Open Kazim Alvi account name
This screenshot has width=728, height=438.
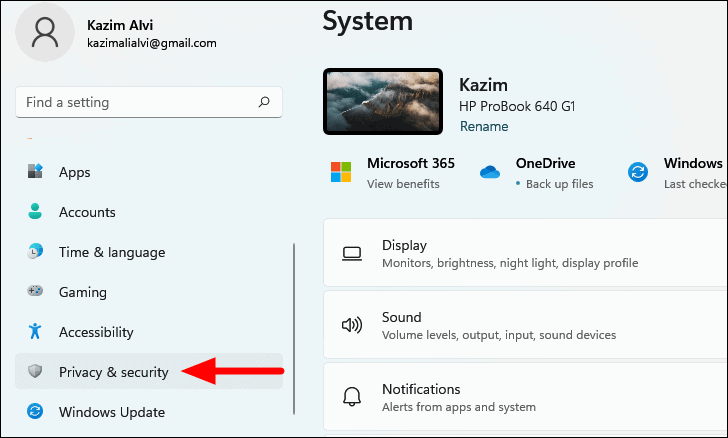(120, 25)
